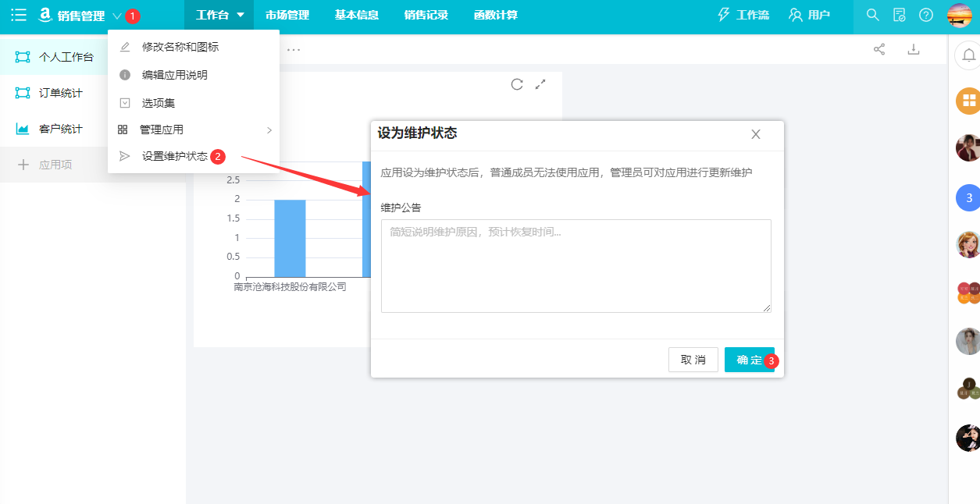Screen dimensions: 980x504
Task: Switch to the 函数计算 tab
Action: (x=496, y=15)
